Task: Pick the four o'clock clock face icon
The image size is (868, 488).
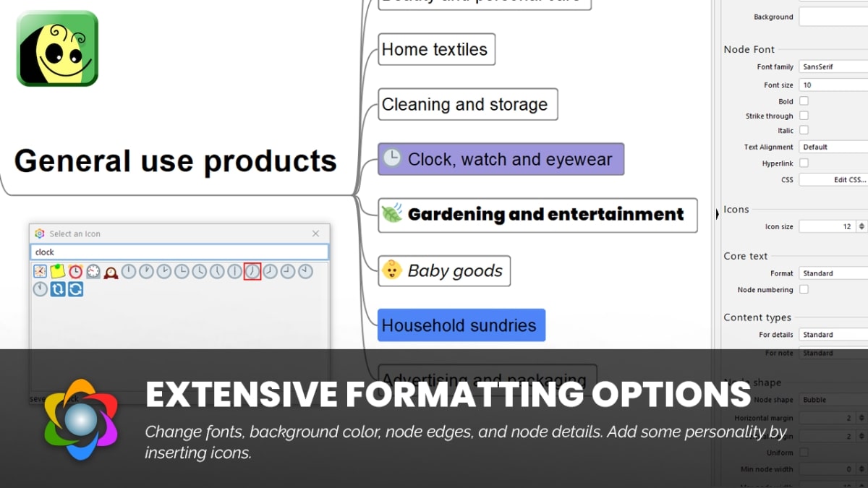Action: (200, 272)
